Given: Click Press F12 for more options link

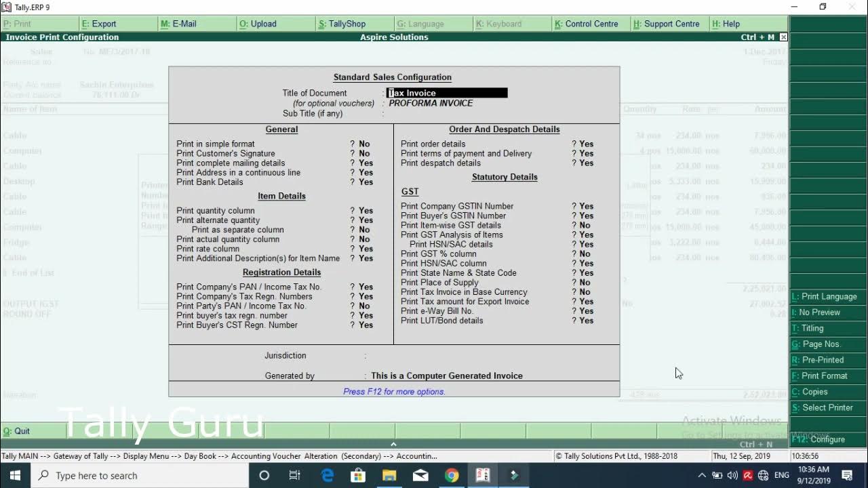Looking at the screenshot, I should pos(394,392).
